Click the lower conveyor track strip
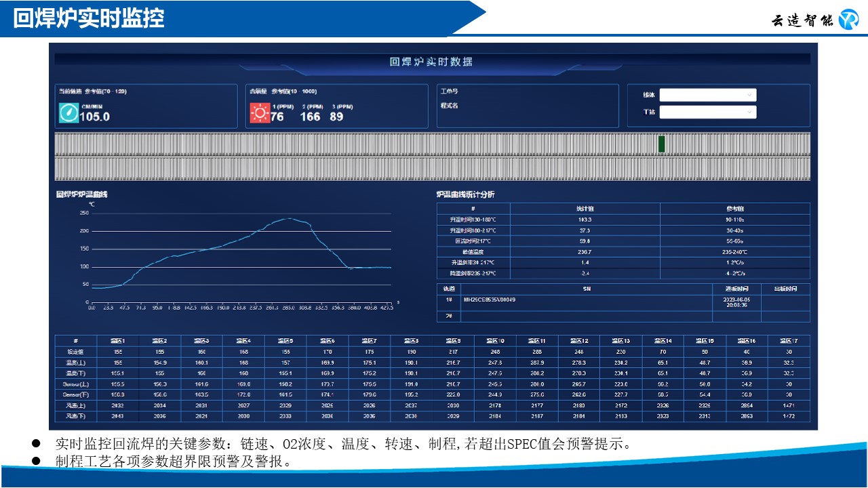This screenshot has height=488, width=868. coord(432,169)
